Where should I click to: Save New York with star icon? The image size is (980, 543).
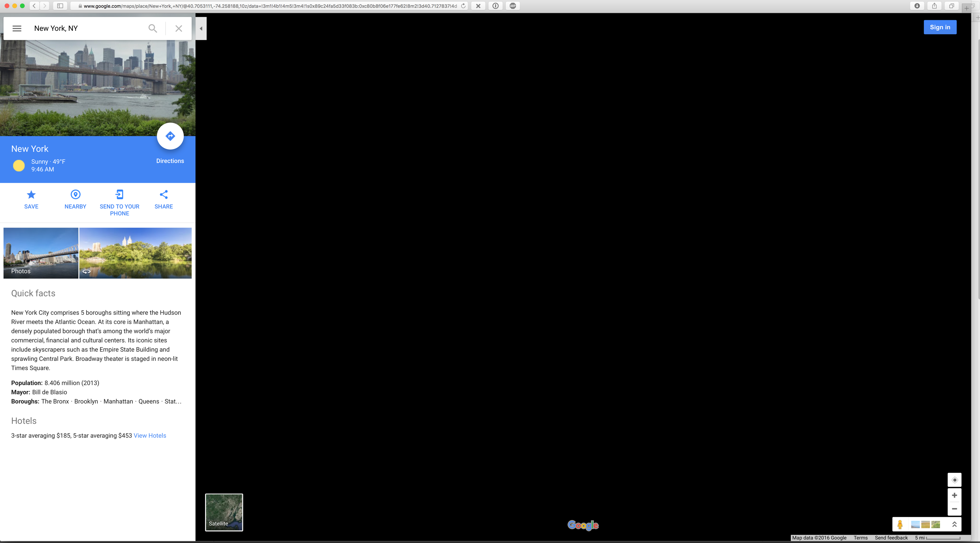tap(31, 195)
